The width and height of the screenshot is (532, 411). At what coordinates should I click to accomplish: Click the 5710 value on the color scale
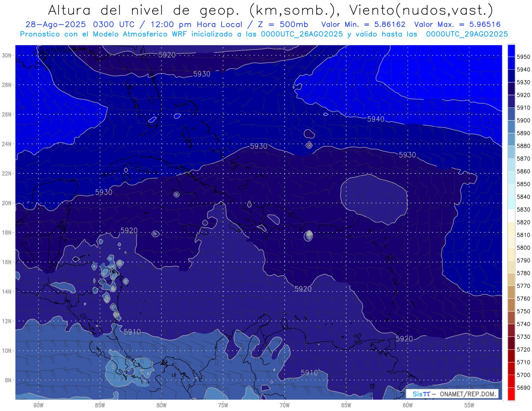click(x=524, y=362)
